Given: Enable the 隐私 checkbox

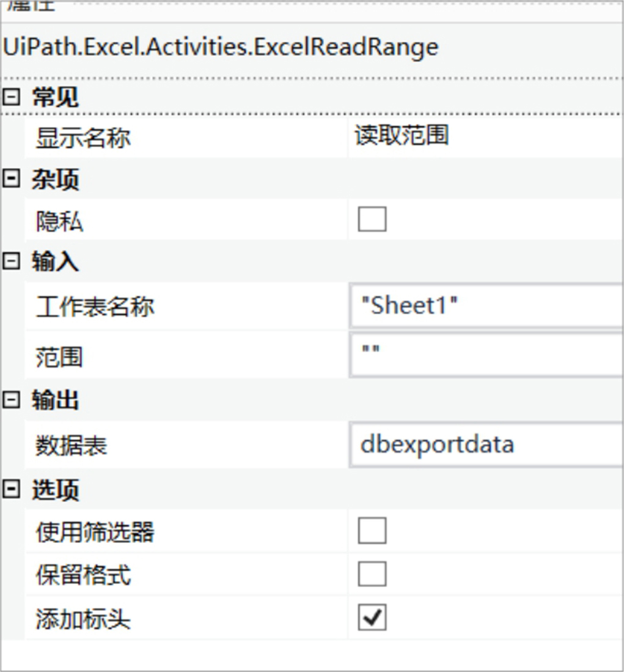Looking at the screenshot, I should pos(372,219).
